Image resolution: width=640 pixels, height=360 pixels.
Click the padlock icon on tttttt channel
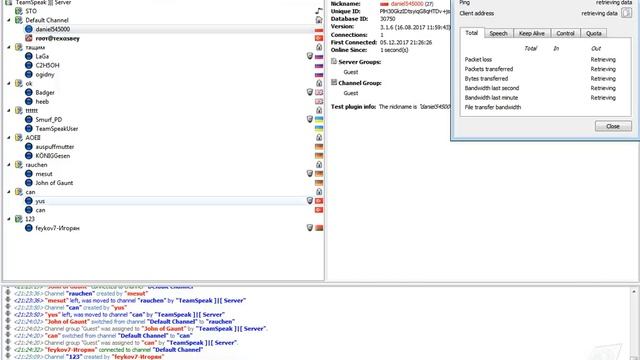click(x=319, y=110)
